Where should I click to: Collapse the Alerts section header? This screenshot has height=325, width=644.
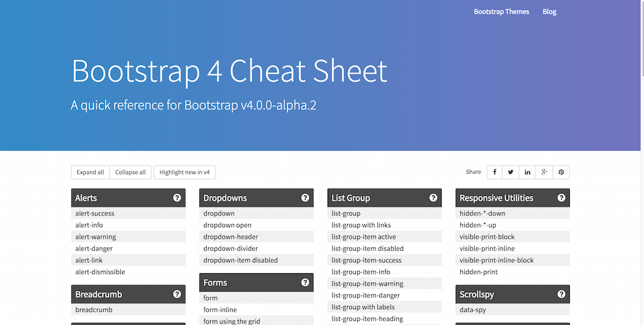tap(128, 198)
